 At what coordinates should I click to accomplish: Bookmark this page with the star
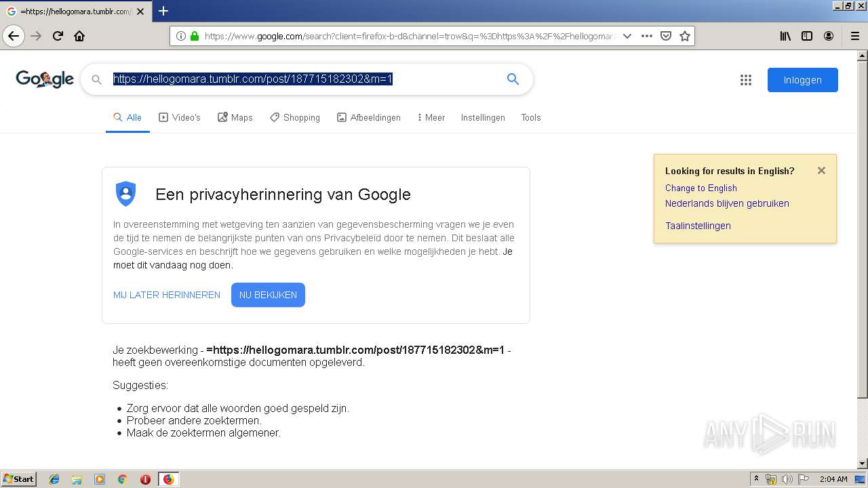point(685,36)
